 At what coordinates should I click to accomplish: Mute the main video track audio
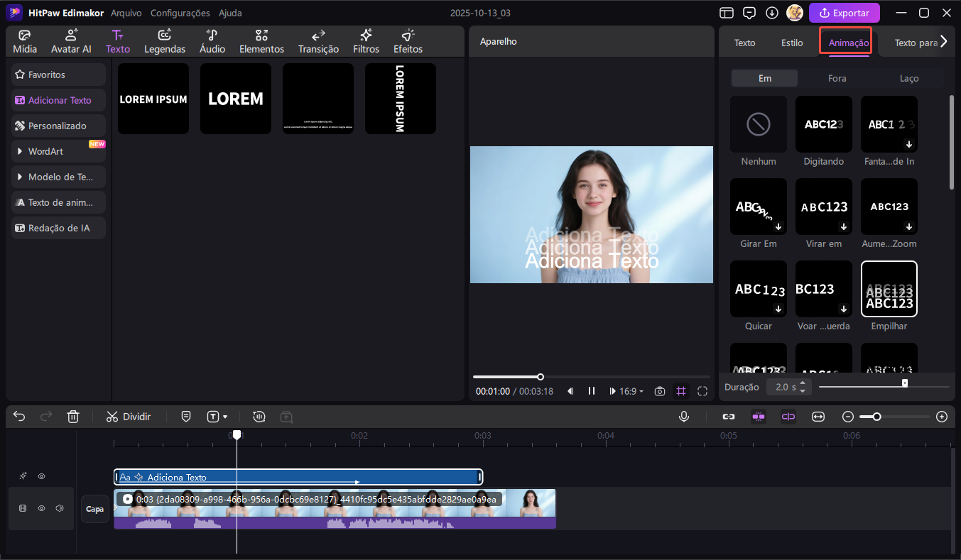(x=60, y=508)
